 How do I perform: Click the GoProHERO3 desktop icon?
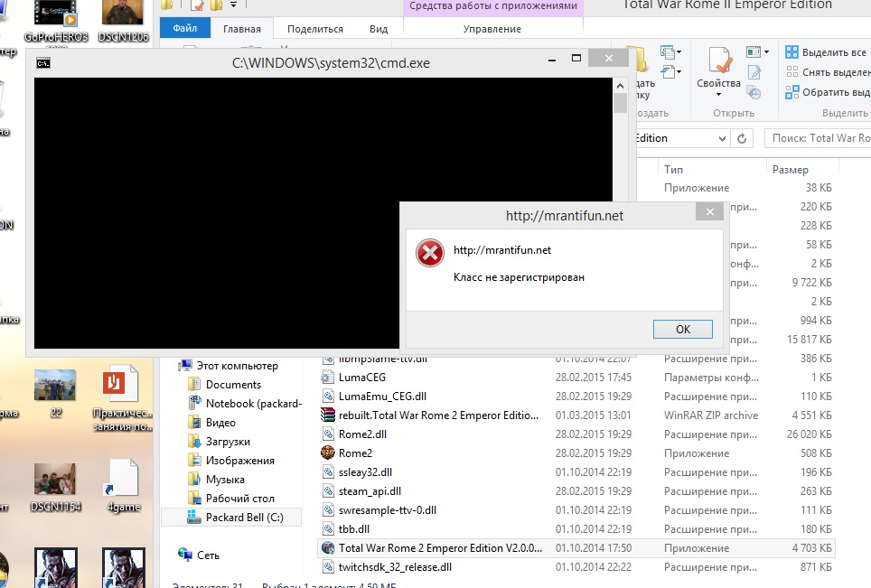[x=55, y=14]
